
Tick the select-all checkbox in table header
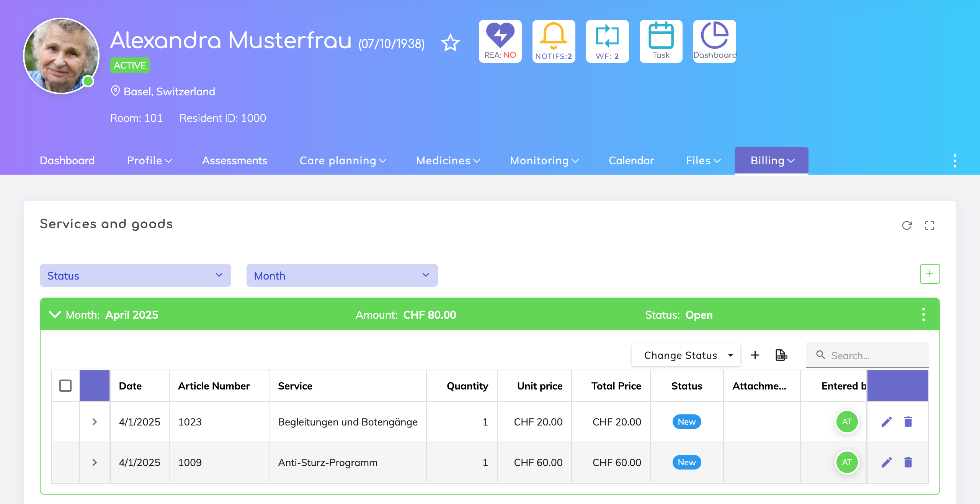pyautogui.click(x=65, y=386)
